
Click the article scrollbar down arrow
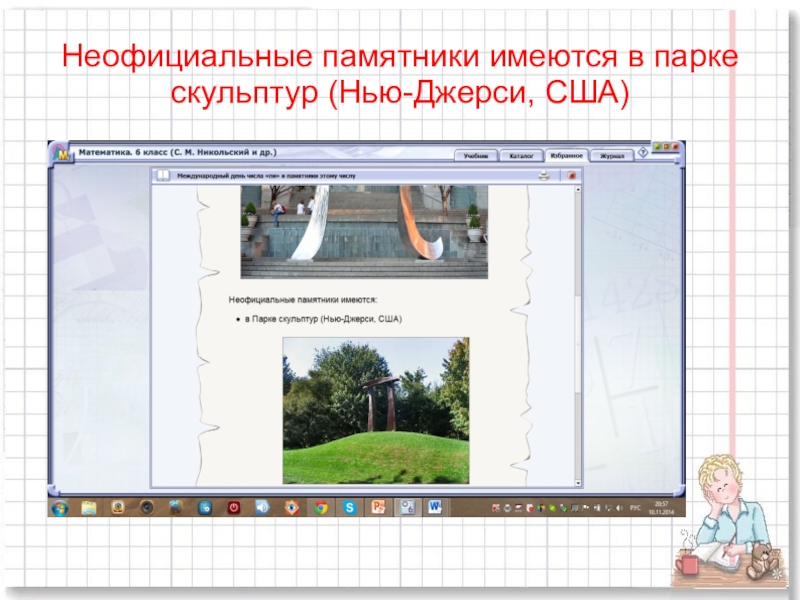click(x=578, y=483)
